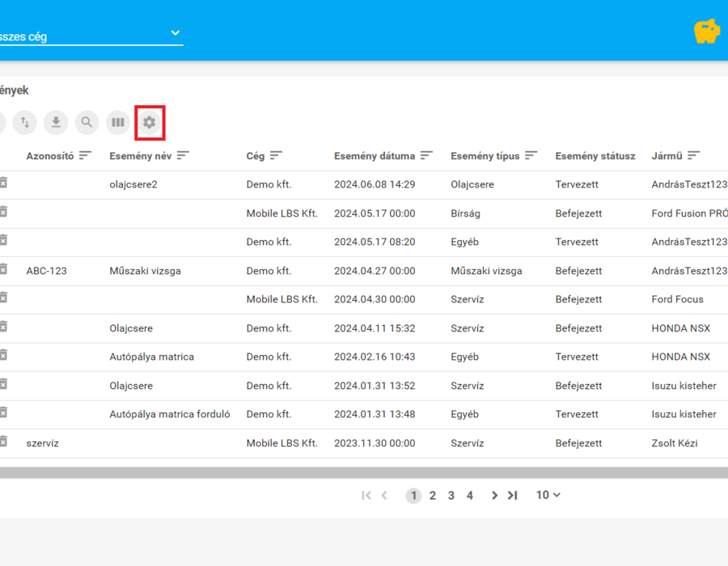
Task: Click the Ford Fusion vehicle cell
Action: (x=689, y=213)
